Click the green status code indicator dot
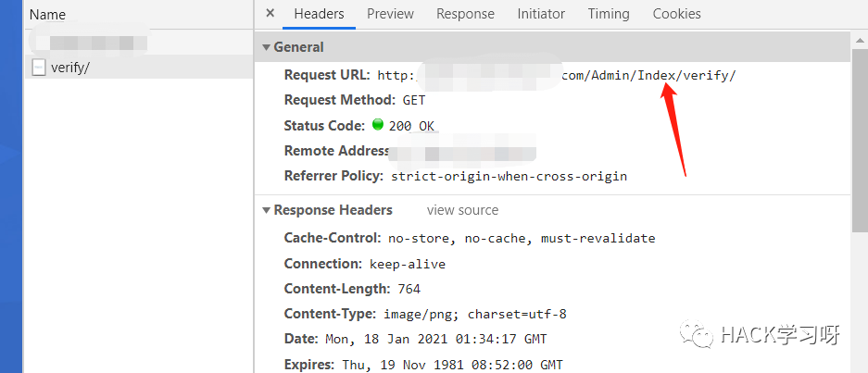Screen dimensions: 868x373 [377, 125]
